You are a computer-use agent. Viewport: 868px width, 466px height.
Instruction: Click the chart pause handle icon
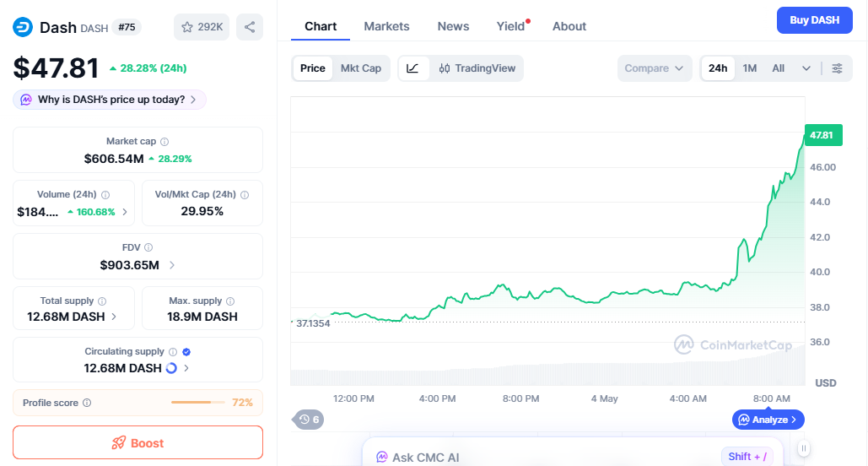(x=804, y=447)
